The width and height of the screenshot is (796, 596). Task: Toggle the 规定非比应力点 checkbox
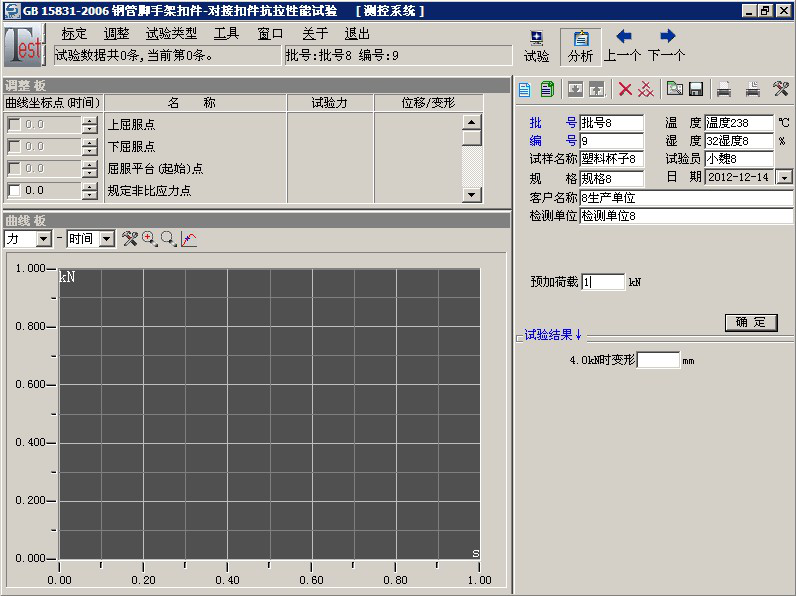tap(14, 190)
